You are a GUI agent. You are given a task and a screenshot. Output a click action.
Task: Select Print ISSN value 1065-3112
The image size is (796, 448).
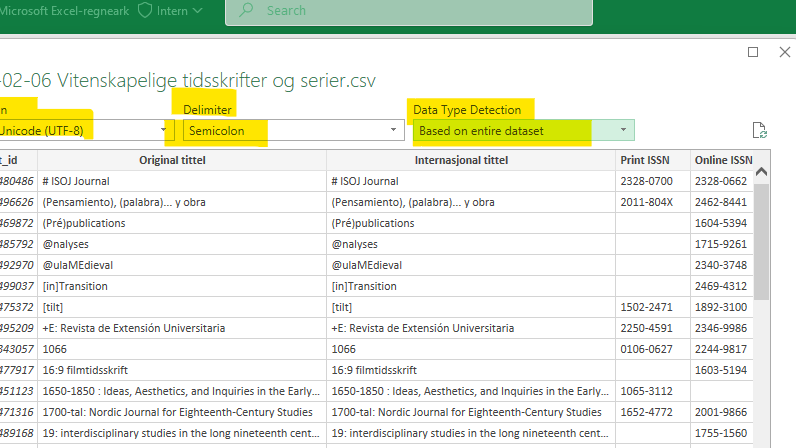pyautogui.click(x=646, y=391)
